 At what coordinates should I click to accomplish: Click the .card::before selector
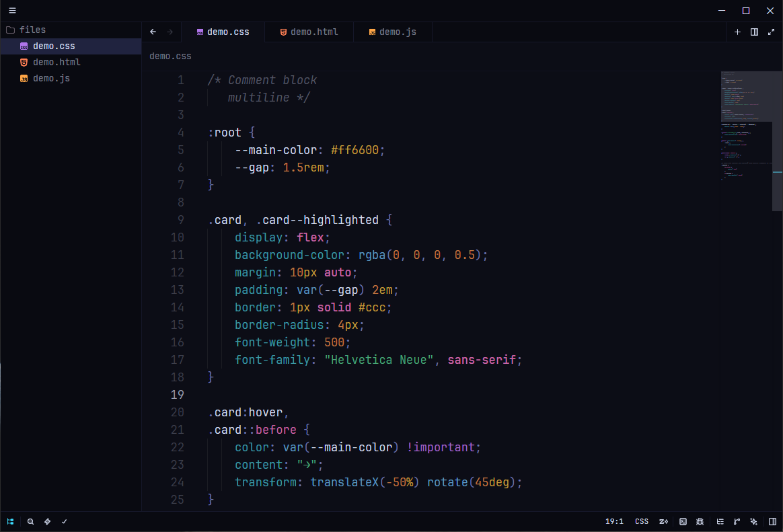(252, 430)
